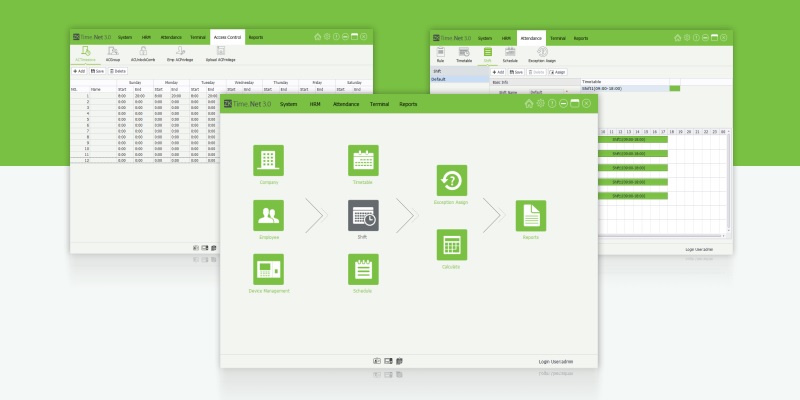
Task: Click Sunday column header in Access Control table
Action: (x=135, y=83)
